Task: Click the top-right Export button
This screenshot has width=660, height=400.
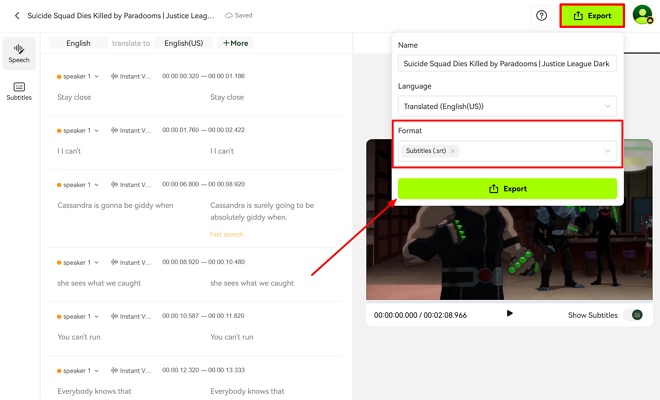Action: (x=592, y=16)
